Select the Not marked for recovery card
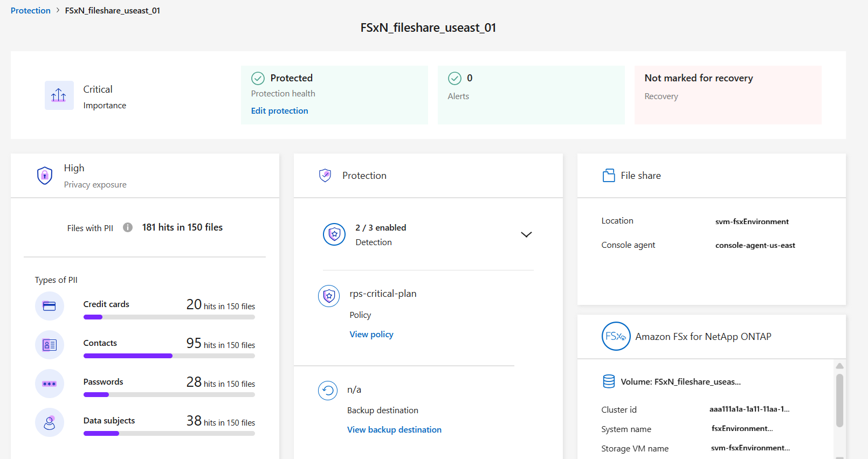Viewport: 868px width, 459px height. (727, 95)
